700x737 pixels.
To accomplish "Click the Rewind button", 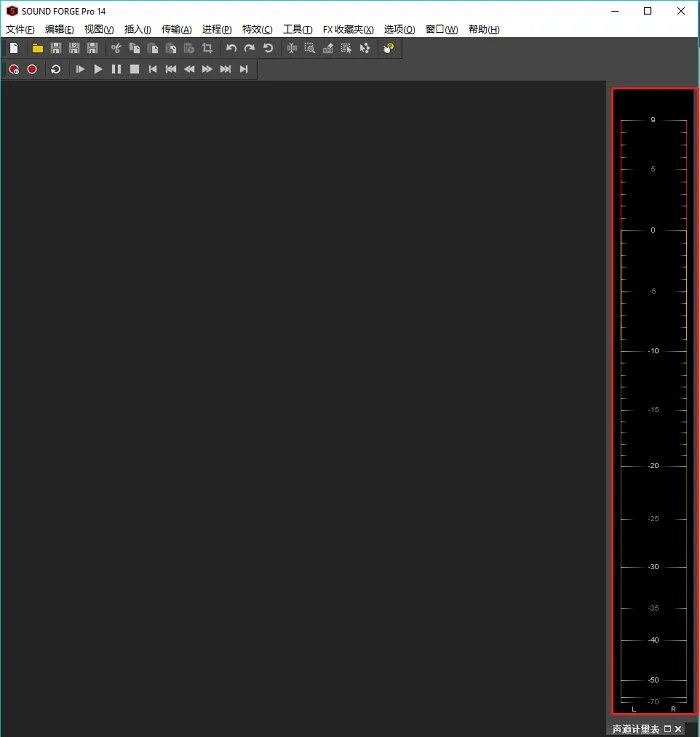I will pyautogui.click(x=189, y=69).
